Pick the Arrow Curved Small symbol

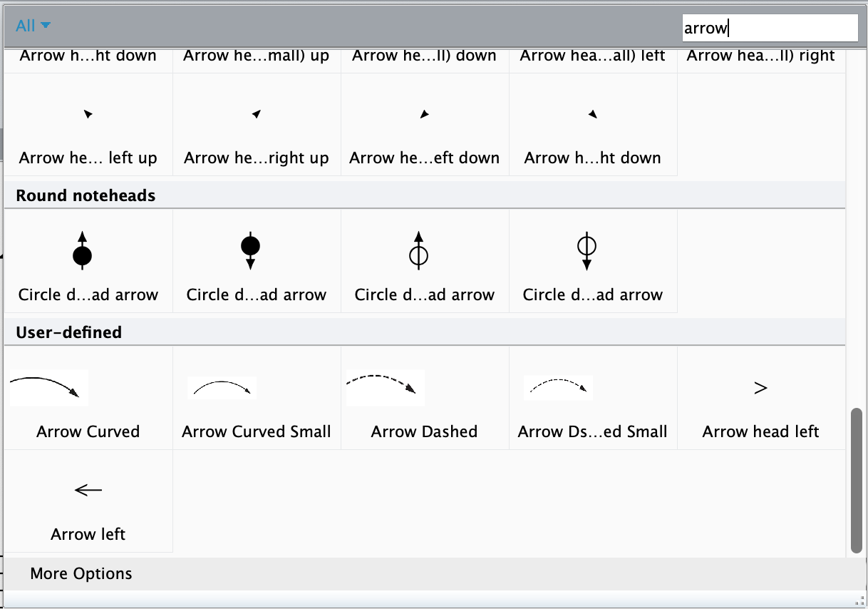tap(257, 399)
